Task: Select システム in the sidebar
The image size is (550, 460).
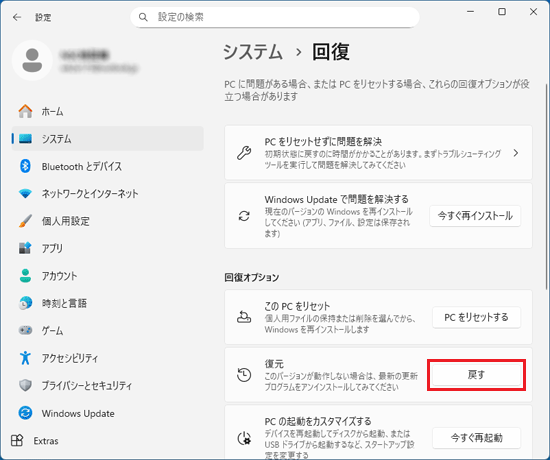Action: pos(108,139)
